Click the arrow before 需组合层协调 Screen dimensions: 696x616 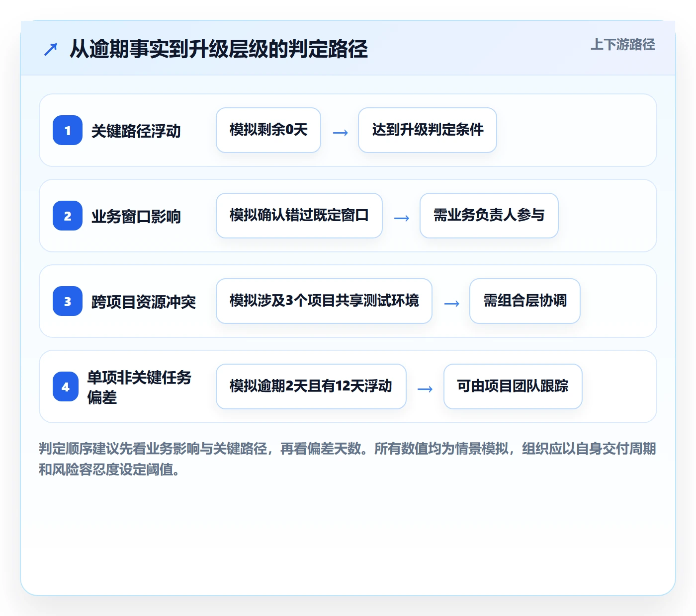point(451,304)
